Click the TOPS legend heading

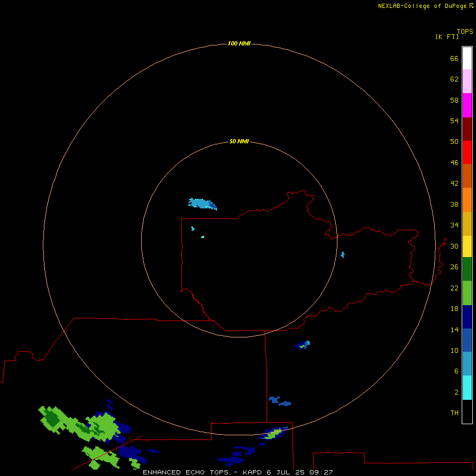[x=465, y=31]
